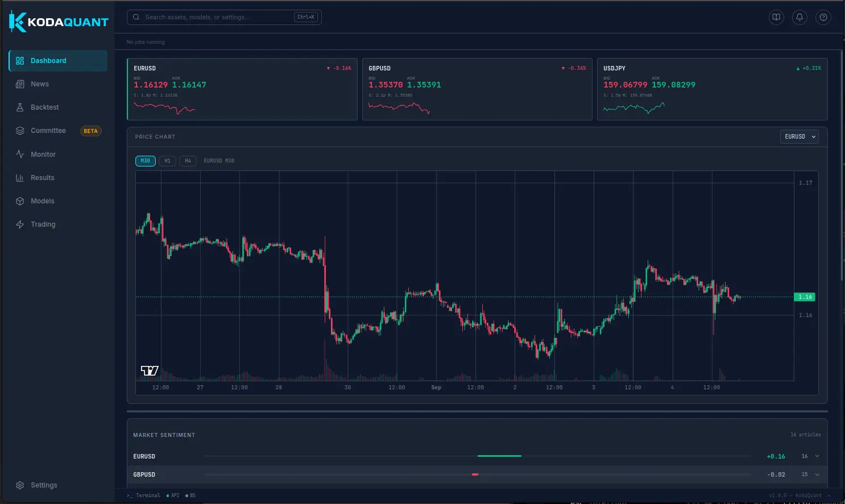This screenshot has height=504, width=845.
Task: Click the EURUSD change -0.16%
Action: click(x=339, y=68)
